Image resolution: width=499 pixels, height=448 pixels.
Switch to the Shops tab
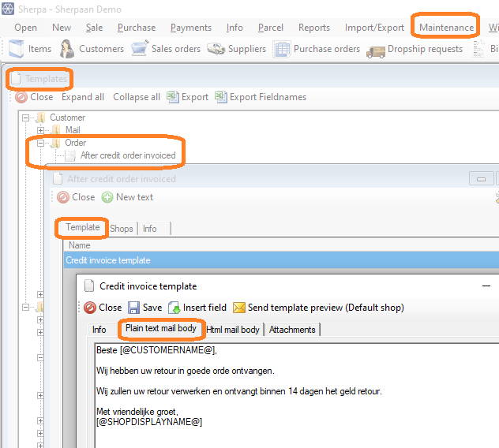(x=122, y=229)
